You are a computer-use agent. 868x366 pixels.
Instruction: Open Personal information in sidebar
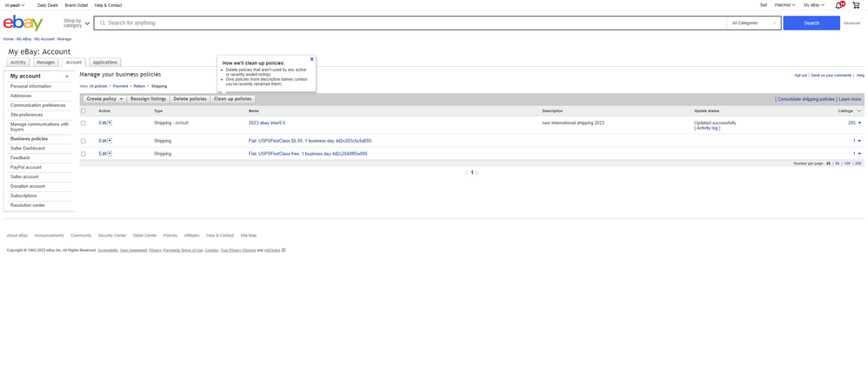[30, 86]
